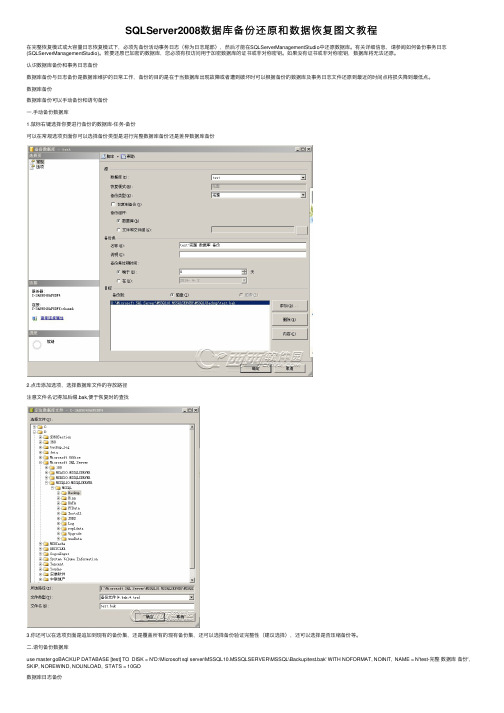Click the Microsoft SQL Server folder icon

[46, 462]
